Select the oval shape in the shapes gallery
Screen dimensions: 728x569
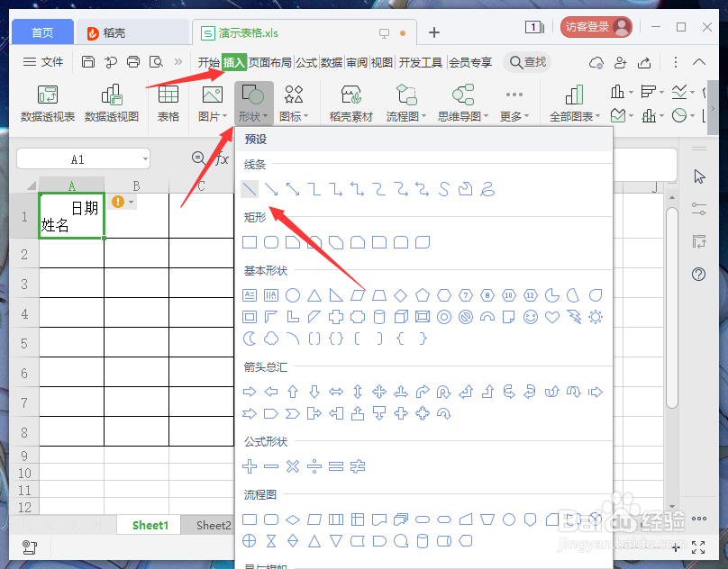pyautogui.click(x=290, y=295)
